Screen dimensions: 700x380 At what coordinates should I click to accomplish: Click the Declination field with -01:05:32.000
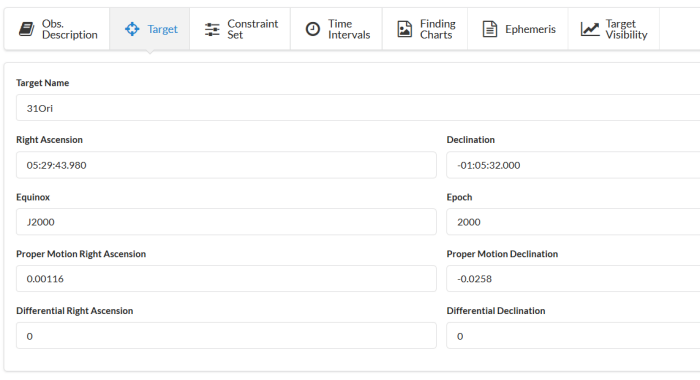pyautogui.click(x=573, y=165)
